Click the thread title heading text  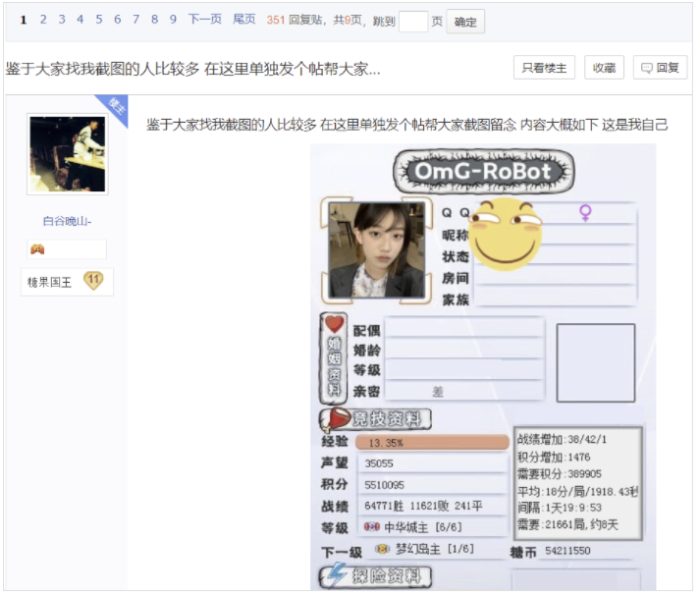[x=192, y=69]
